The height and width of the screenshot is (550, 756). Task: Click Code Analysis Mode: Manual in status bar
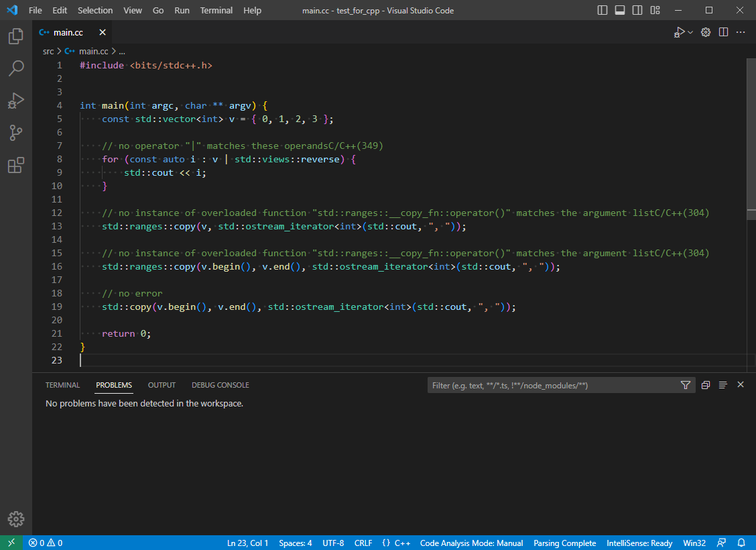coord(471,543)
